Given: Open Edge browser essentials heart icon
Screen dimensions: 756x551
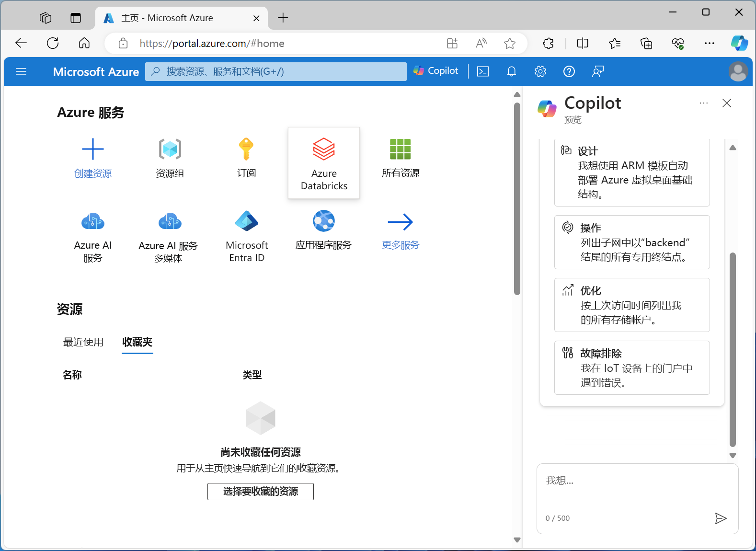Looking at the screenshot, I should 678,44.
